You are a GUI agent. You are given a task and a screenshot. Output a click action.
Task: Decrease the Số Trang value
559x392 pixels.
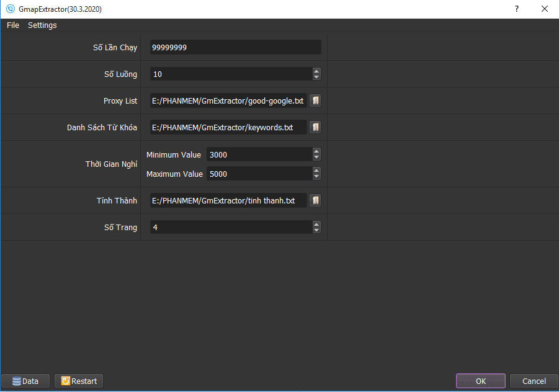pos(316,230)
